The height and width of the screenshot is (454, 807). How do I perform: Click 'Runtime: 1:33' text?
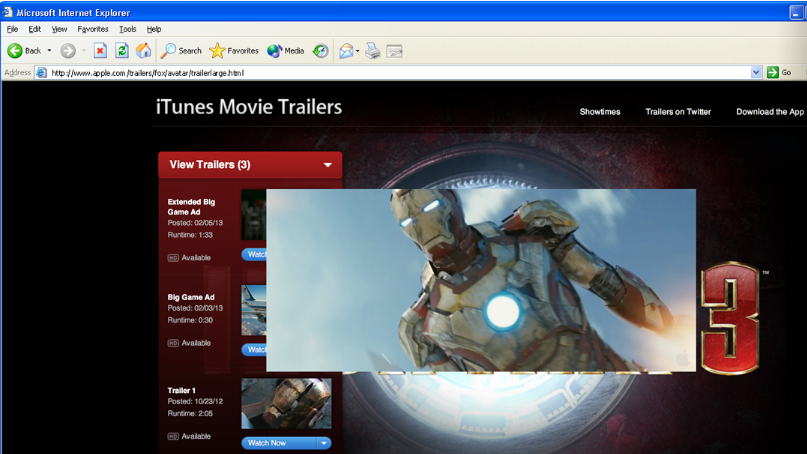pyautogui.click(x=190, y=235)
